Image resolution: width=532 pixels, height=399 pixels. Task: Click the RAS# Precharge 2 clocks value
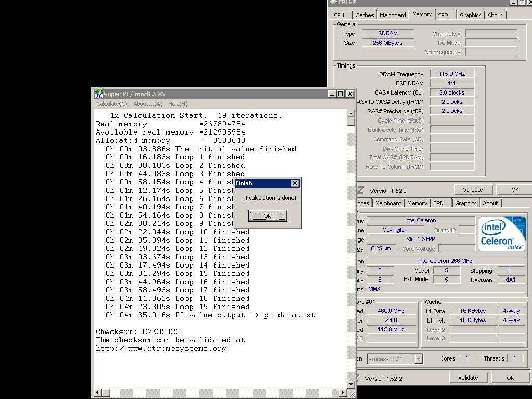pos(452,111)
